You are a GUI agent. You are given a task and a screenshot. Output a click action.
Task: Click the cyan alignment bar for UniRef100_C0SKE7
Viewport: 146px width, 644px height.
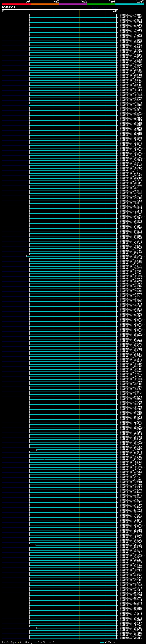77,450
